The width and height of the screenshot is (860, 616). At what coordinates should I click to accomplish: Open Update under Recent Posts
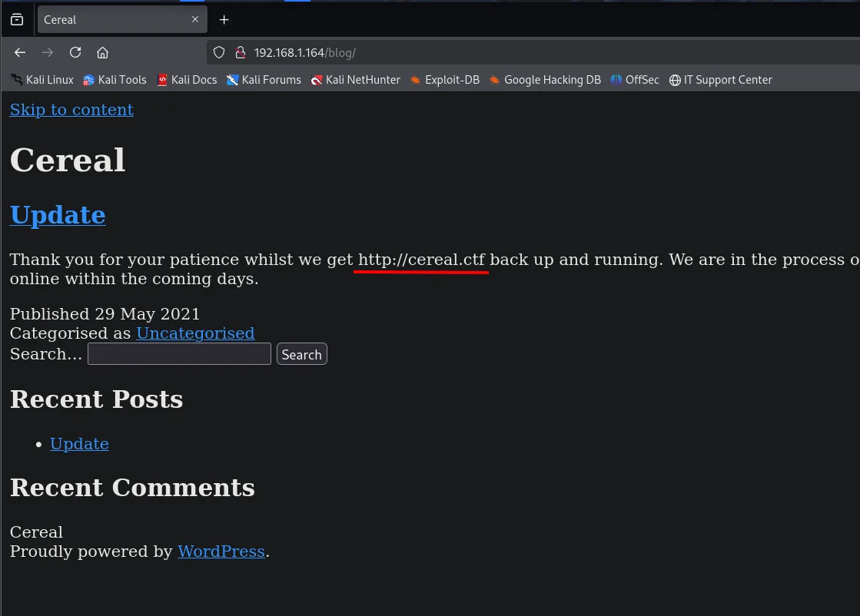point(79,444)
